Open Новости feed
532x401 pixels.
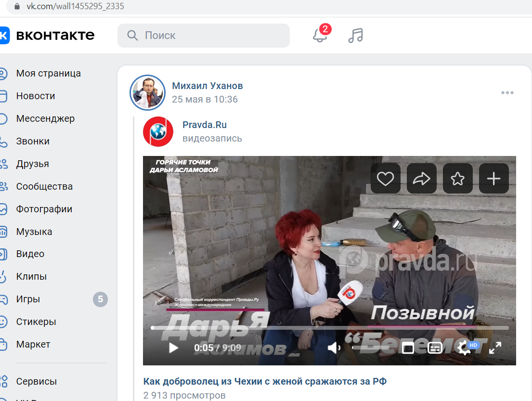coord(36,96)
